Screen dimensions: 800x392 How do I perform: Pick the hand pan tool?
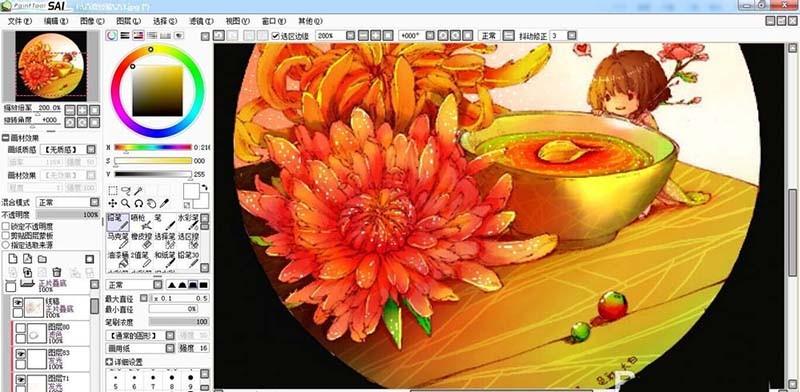(x=151, y=203)
